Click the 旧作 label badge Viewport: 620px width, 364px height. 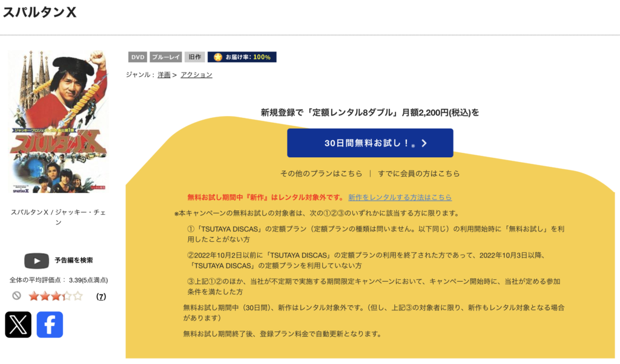(194, 57)
